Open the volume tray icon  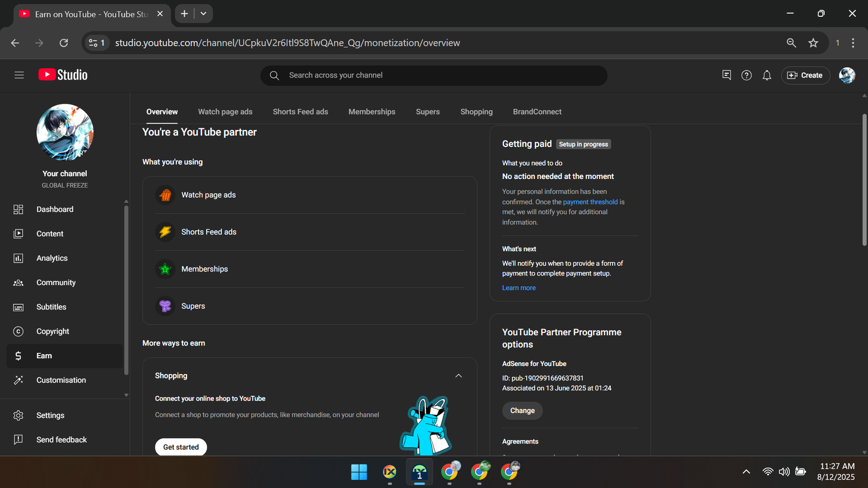click(x=784, y=472)
